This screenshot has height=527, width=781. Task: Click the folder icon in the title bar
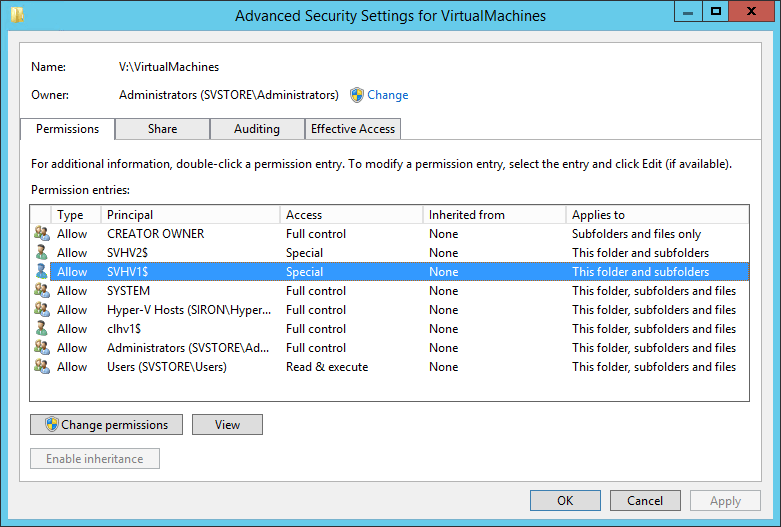[x=17, y=14]
